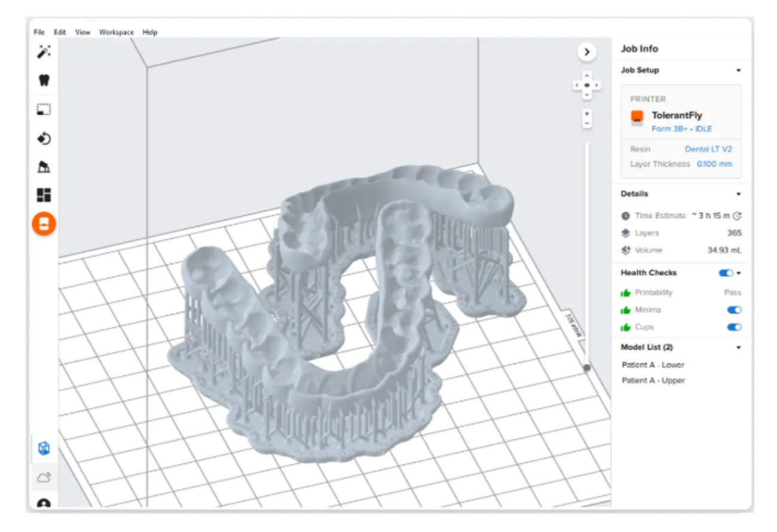This screenshot has height=532, width=777.
Task: Select the TolerantFly printer name
Action: point(677,116)
